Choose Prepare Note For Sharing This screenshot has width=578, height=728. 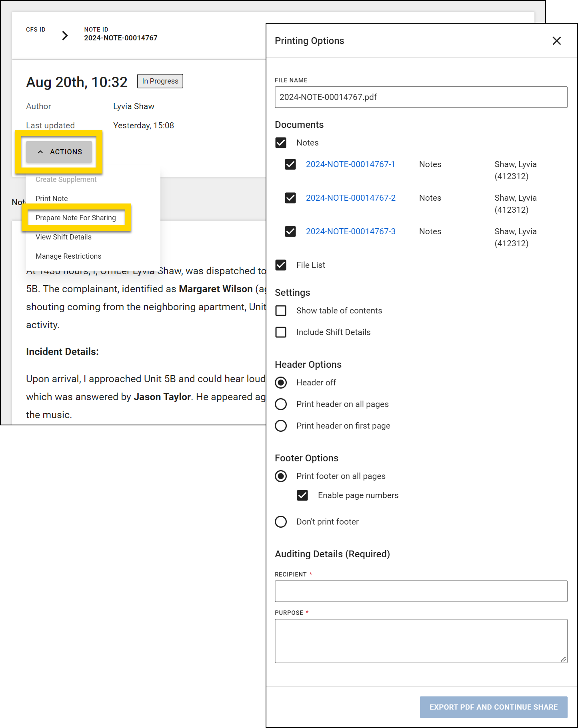[x=76, y=218]
